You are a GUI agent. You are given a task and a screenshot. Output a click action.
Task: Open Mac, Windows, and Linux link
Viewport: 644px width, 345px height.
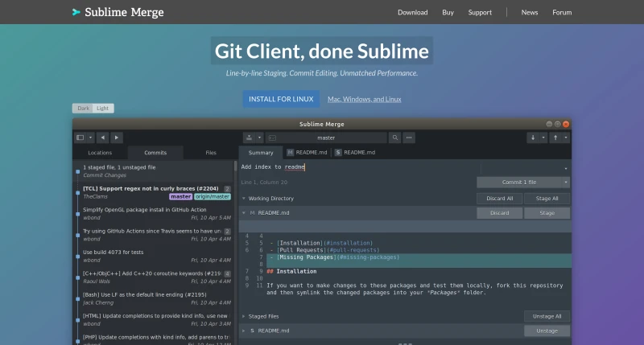point(365,99)
